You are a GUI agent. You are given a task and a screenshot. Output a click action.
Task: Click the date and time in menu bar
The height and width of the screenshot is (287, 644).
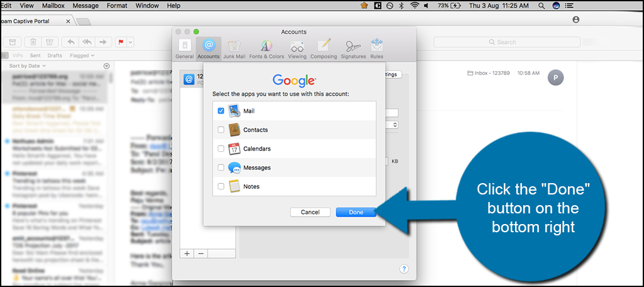coord(500,6)
